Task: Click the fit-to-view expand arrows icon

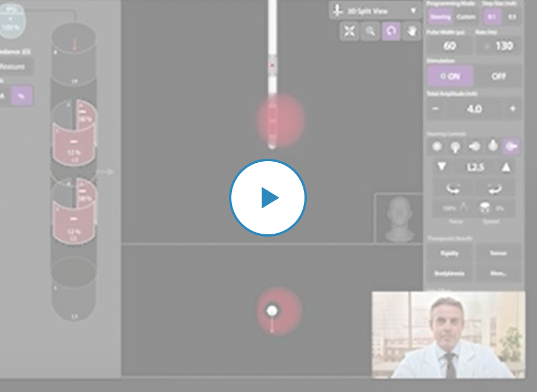Action: pyautogui.click(x=349, y=31)
